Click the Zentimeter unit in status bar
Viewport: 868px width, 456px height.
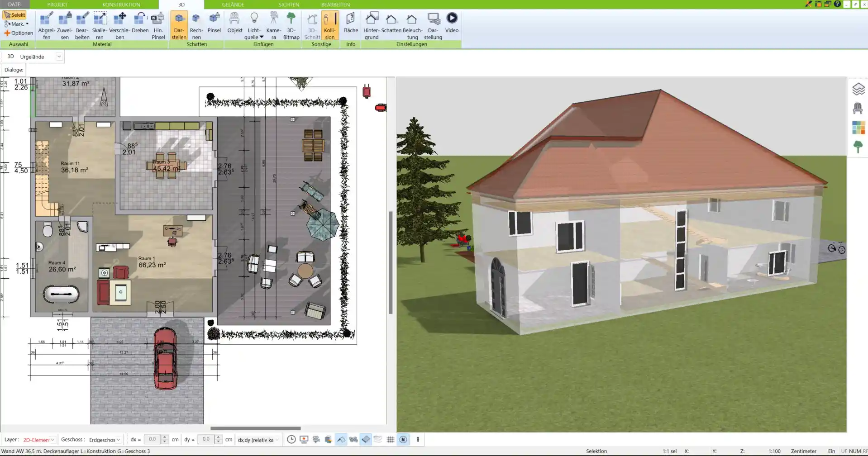coord(804,451)
